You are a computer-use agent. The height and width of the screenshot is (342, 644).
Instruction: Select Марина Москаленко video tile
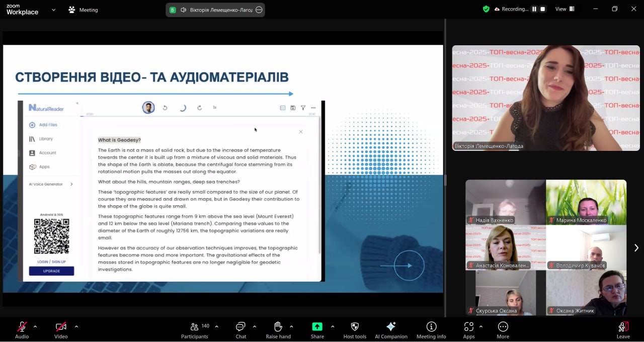[x=586, y=202]
